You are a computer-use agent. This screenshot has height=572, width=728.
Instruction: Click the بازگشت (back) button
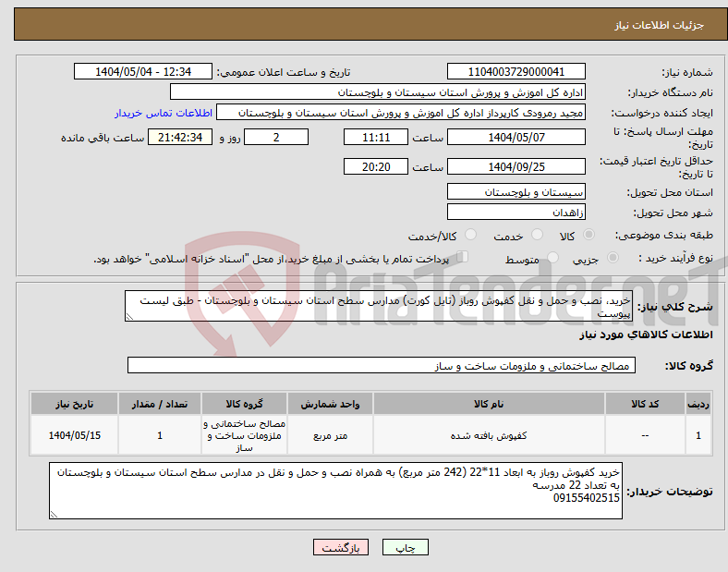[341, 547]
